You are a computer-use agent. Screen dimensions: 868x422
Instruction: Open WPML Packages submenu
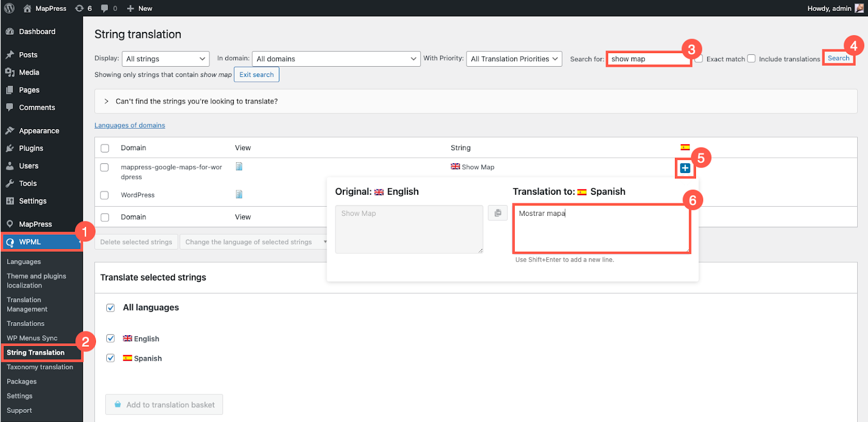[x=22, y=381]
